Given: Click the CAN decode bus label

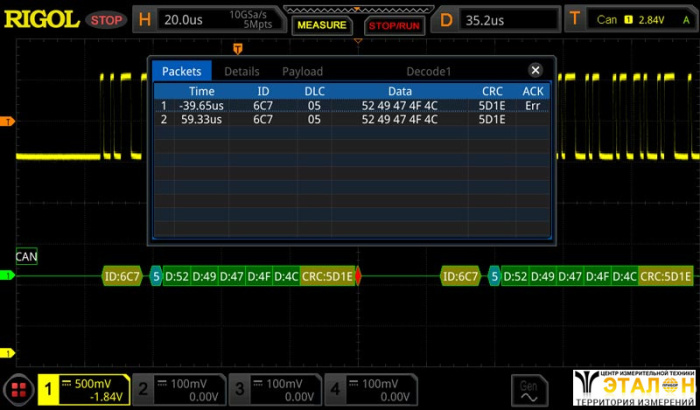Looking at the screenshot, I should coord(26,257).
